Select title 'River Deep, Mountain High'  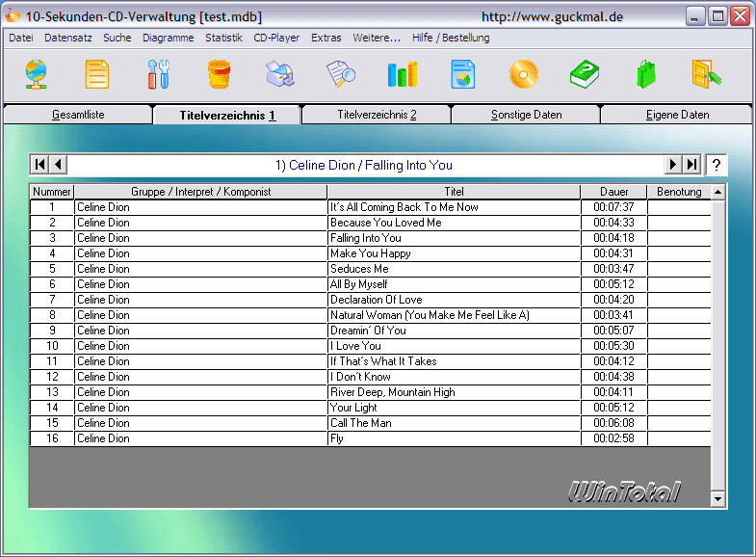(x=454, y=392)
